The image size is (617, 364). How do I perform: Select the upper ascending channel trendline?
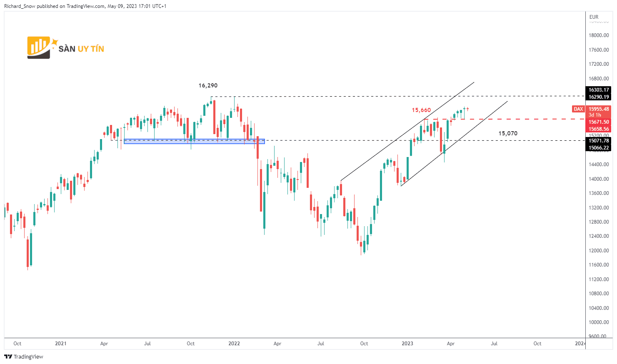tap(407, 131)
